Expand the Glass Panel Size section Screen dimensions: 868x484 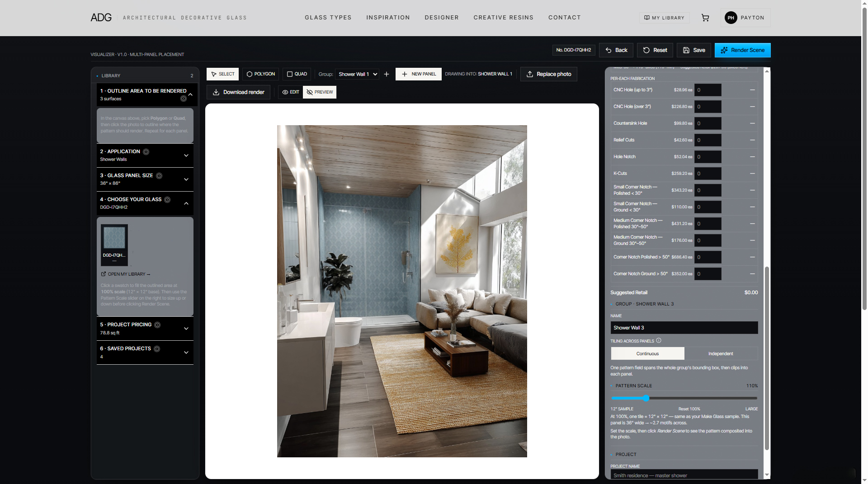[x=186, y=179]
